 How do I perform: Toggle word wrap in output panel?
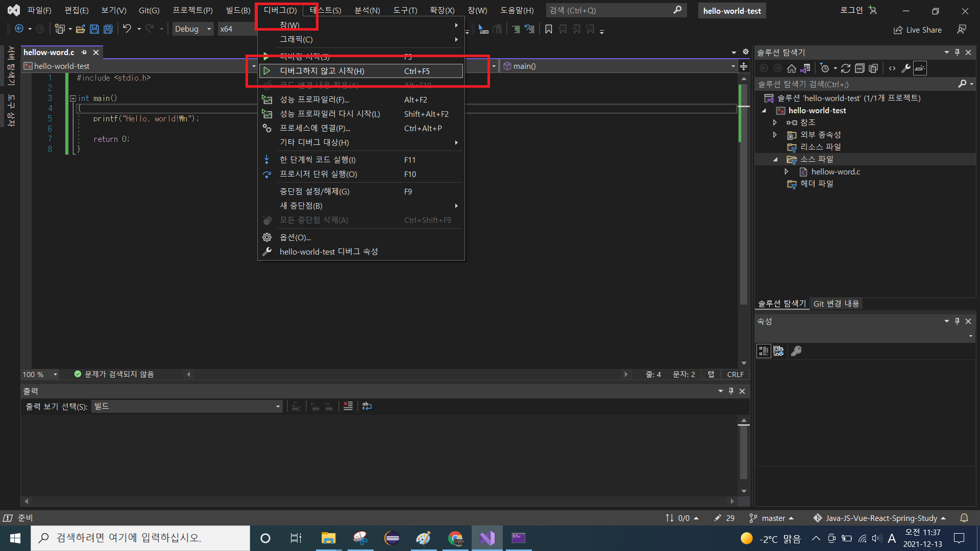coord(367,406)
